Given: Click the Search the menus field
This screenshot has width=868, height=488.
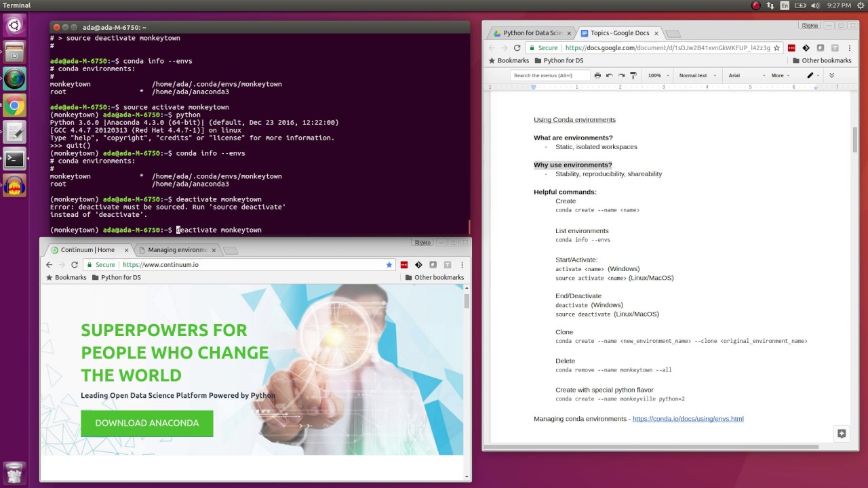Looking at the screenshot, I should pyautogui.click(x=551, y=75).
